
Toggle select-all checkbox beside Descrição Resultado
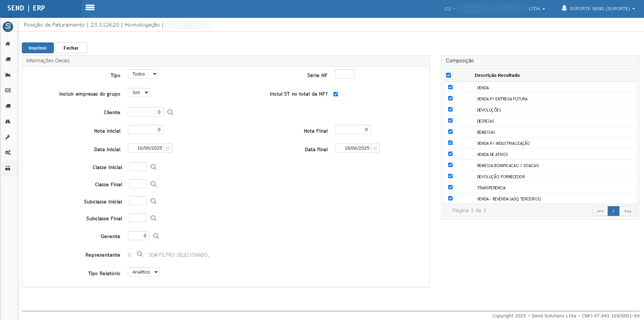pos(449,75)
